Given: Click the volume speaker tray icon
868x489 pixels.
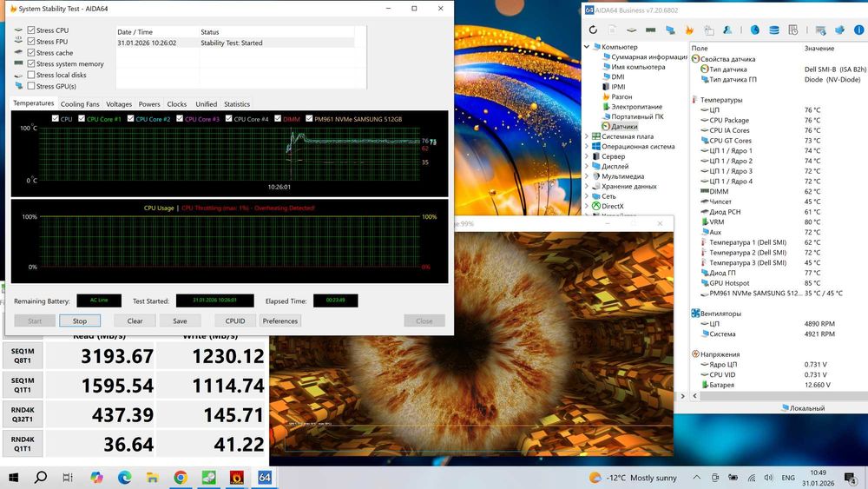Looking at the screenshot, I should click(768, 478).
